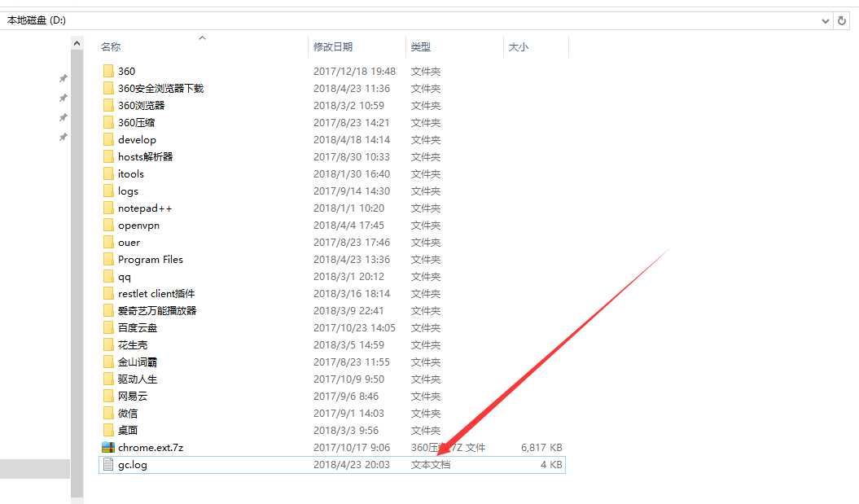Click the hosts解析器 folder name
This screenshot has height=504, width=859.
[x=145, y=156]
